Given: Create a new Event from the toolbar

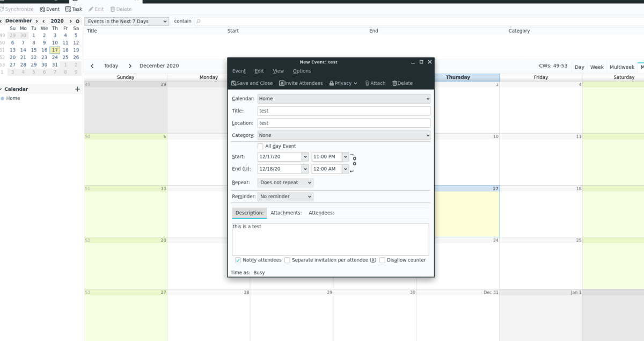Looking at the screenshot, I should [49, 9].
